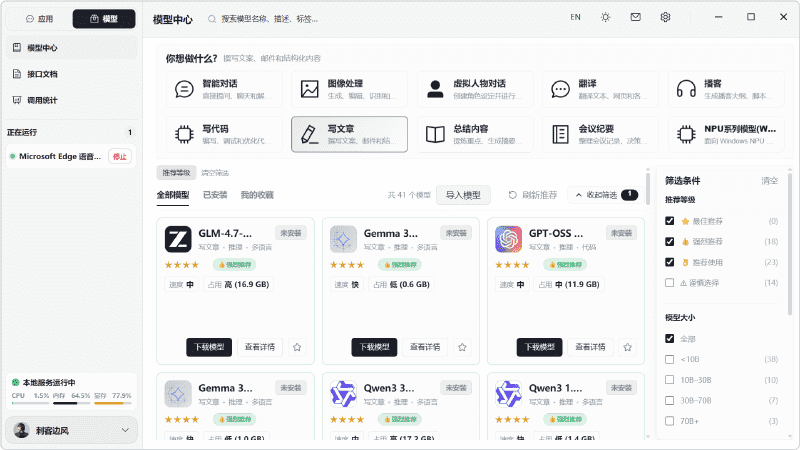
Task: Click the model list vertical scrollbar
Action: [x=648, y=189]
